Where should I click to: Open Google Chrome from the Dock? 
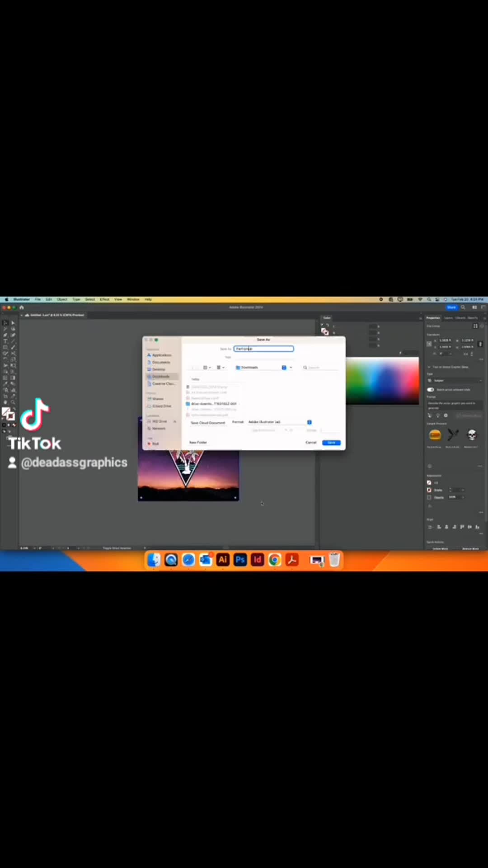pyautogui.click(x=274, y=560)
